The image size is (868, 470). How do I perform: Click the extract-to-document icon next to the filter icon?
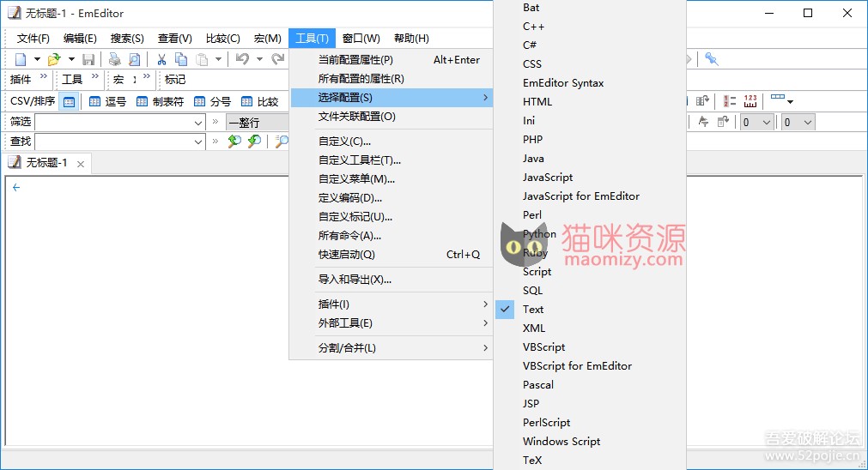pyautogui.click(x=723, y=122)
